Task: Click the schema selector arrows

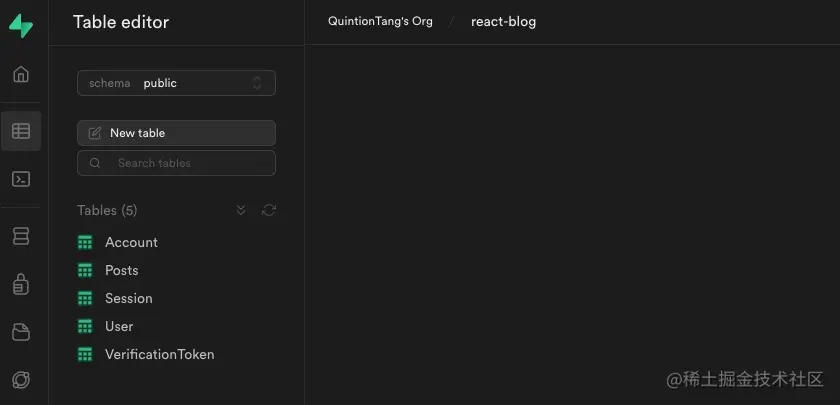Action: (257, 83)
